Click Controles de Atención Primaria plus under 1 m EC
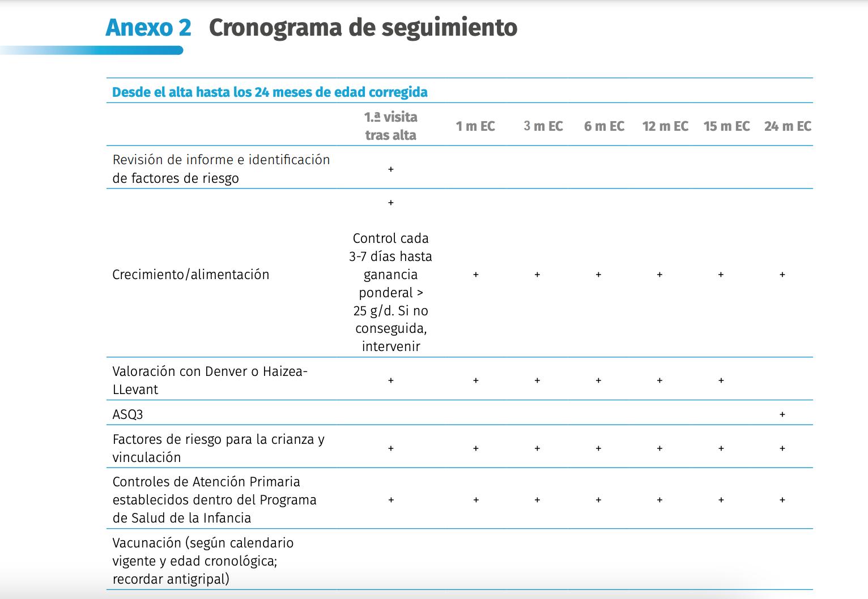This screenshot has width=868, height=599. tap(475, 500)
